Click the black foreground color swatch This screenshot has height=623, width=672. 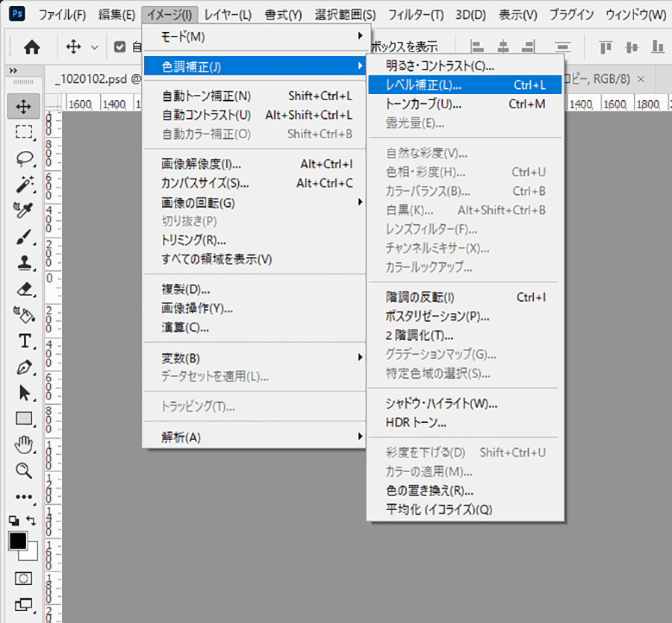click(x=18, y=541)
